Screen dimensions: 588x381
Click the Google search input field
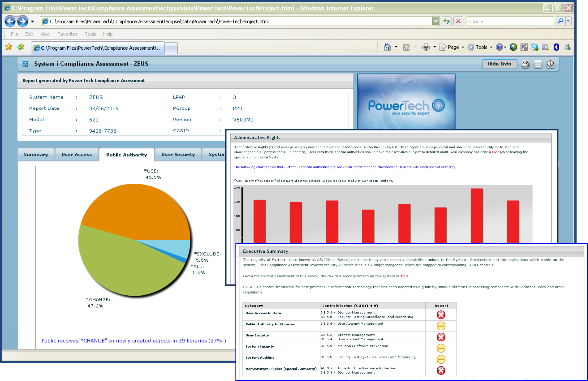[510, 22]
